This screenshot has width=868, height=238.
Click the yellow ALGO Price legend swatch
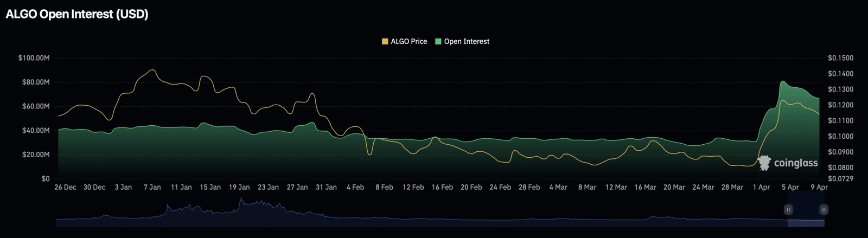[x=385, y=42]
